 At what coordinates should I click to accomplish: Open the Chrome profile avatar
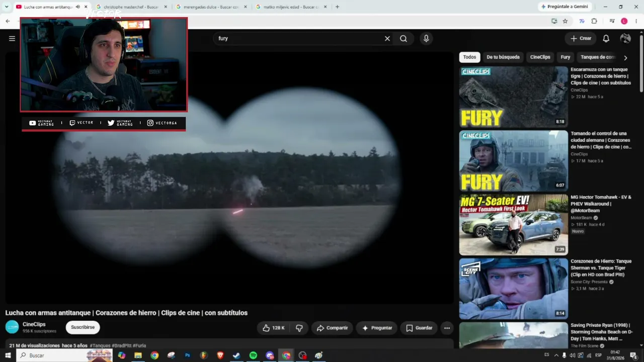pos(624,21)
